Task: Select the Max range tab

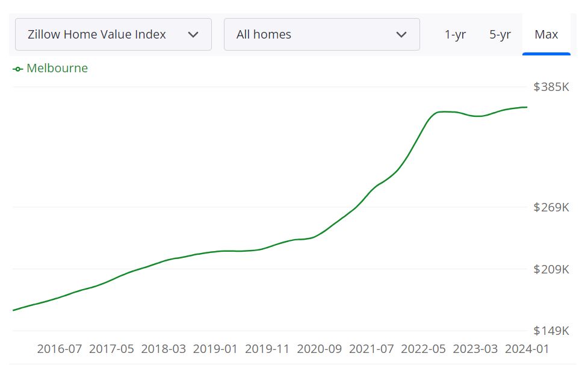Action: [x=546, y=34]
